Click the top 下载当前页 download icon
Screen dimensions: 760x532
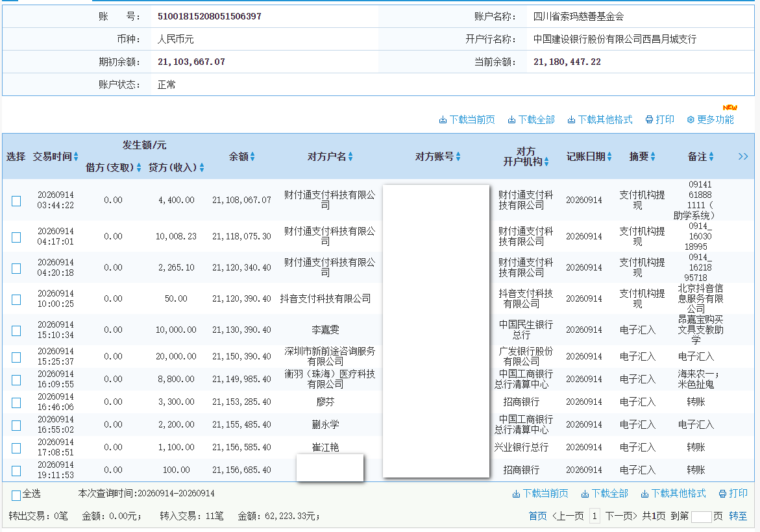[x=443, y=119]
